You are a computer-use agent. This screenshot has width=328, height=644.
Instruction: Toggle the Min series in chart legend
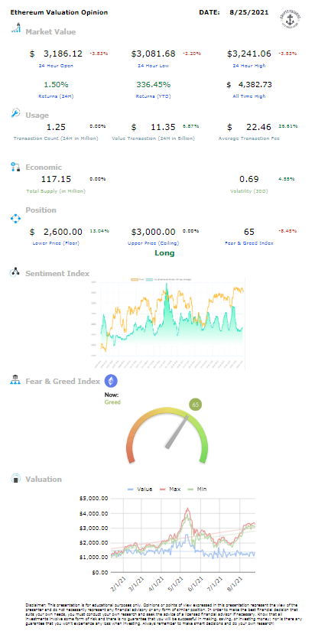coord(196,490)
